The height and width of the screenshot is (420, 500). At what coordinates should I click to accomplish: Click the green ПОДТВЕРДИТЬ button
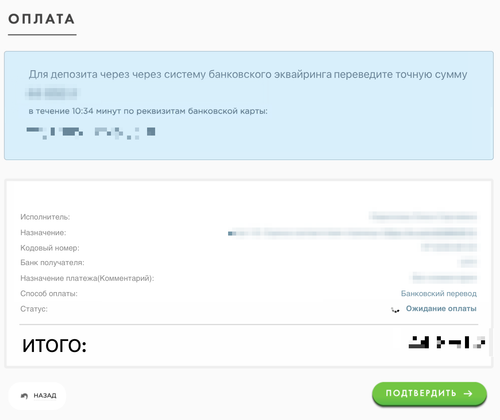coord(429,393)
